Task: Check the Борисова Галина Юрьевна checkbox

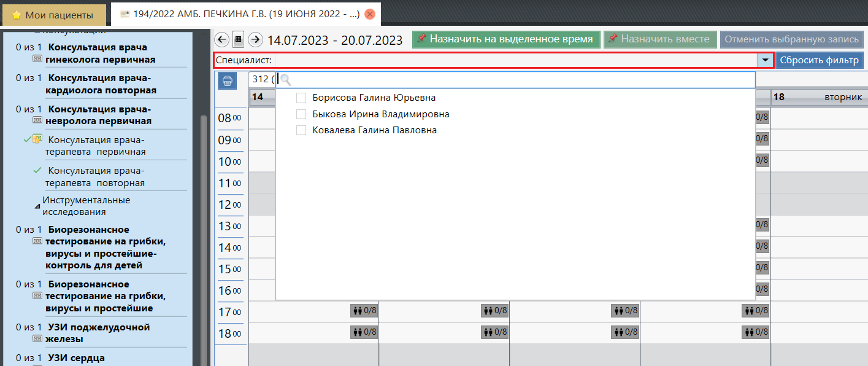Action: 301,98
